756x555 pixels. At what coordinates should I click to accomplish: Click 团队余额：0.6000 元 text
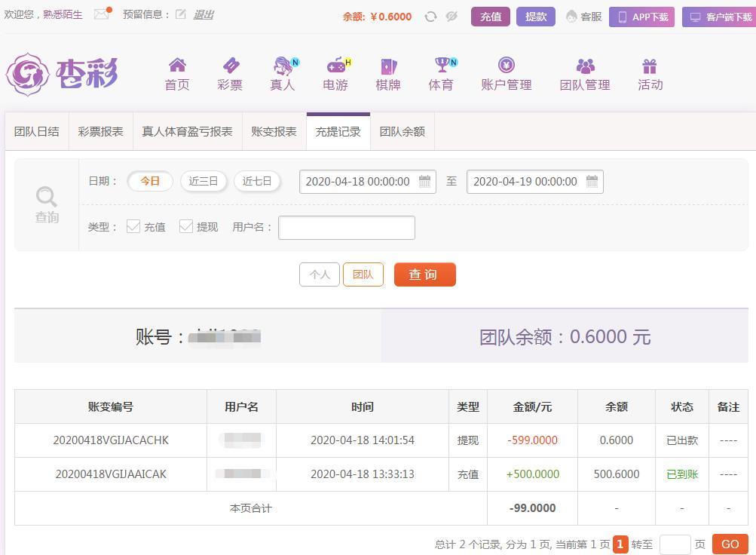pos(565,336)
